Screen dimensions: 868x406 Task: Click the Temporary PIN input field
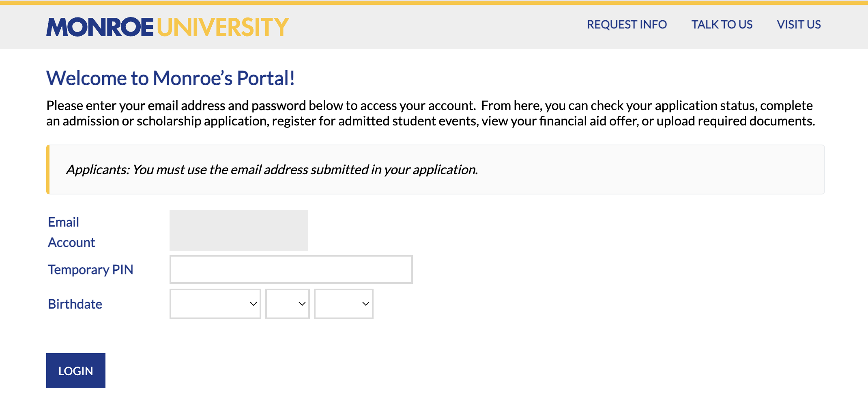click(291, 269)
